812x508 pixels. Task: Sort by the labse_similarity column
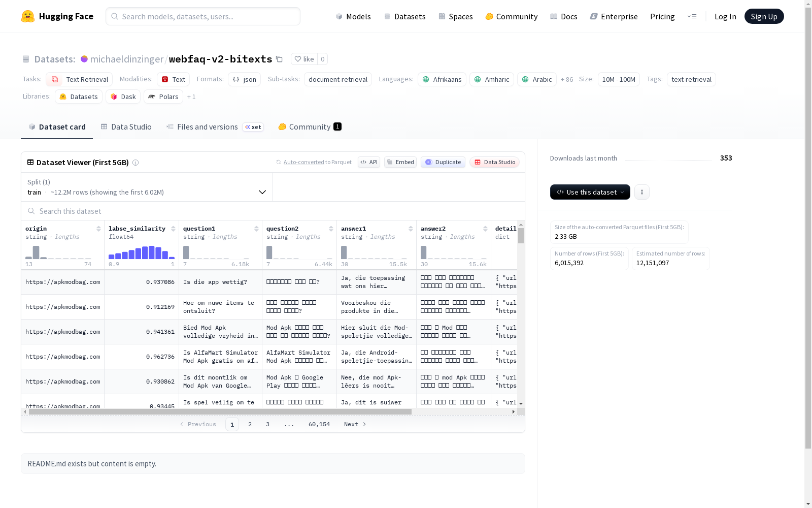[173, 229]
